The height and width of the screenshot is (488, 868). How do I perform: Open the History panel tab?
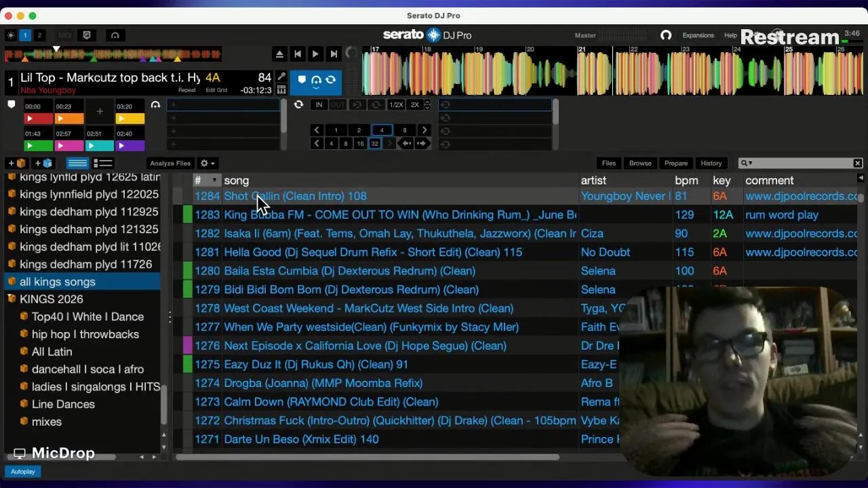click(711, 163)
